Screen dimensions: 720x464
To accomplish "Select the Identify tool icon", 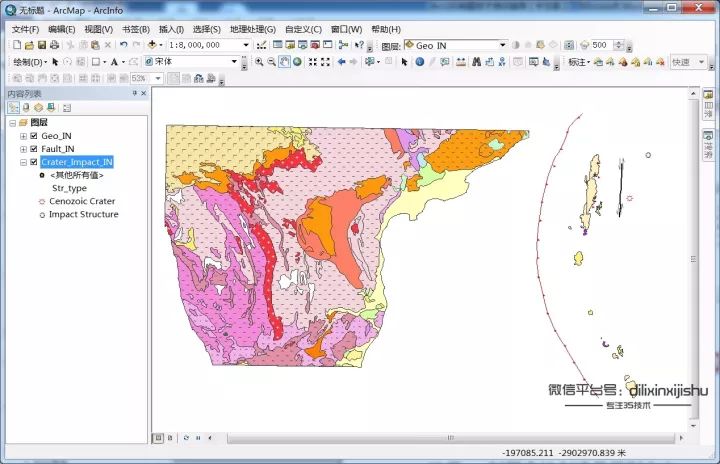I will click(x=419, y=62).
